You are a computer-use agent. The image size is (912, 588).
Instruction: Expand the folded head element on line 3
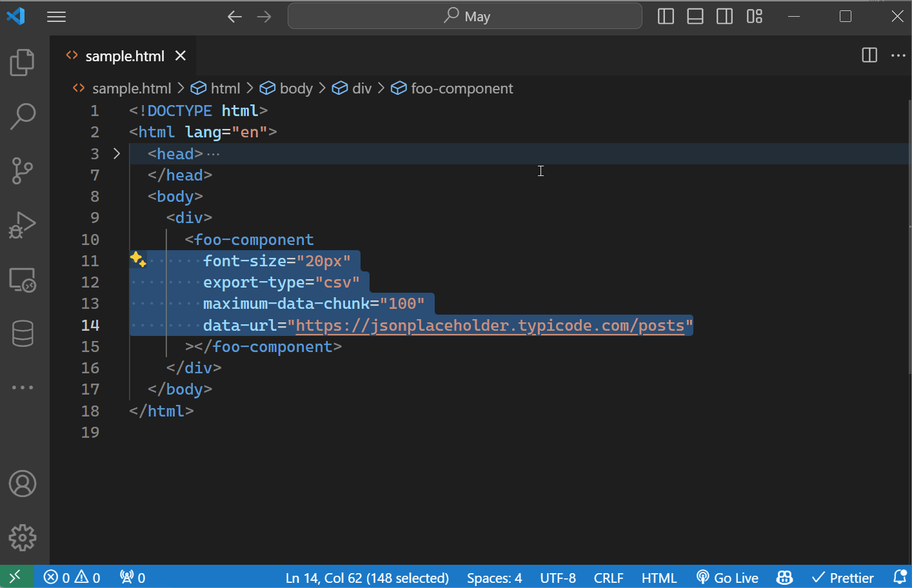click(x=116, y=153)
